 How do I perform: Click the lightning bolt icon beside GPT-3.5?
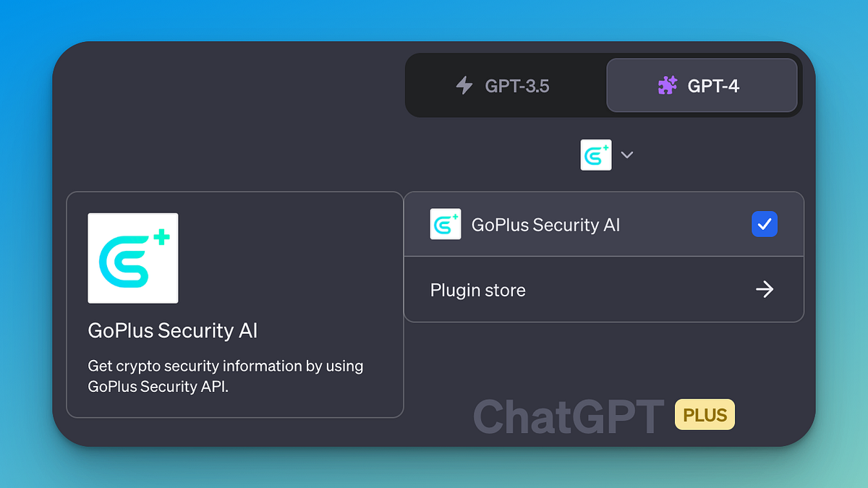[464, 86]
